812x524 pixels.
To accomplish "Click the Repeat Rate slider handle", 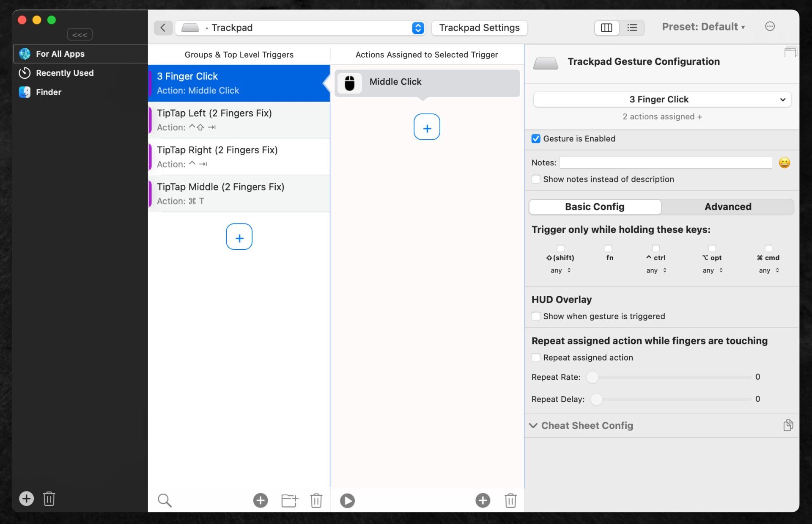I will [x=593, y=377].
